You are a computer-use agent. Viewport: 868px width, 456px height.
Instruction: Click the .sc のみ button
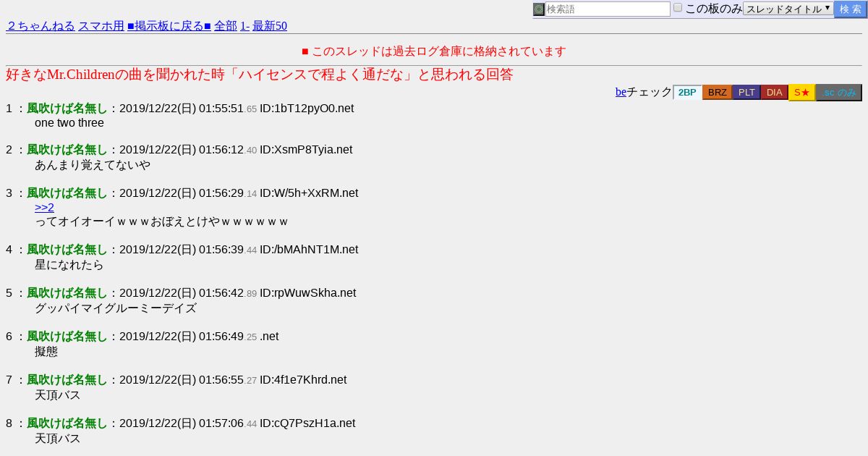click(839, 93)
